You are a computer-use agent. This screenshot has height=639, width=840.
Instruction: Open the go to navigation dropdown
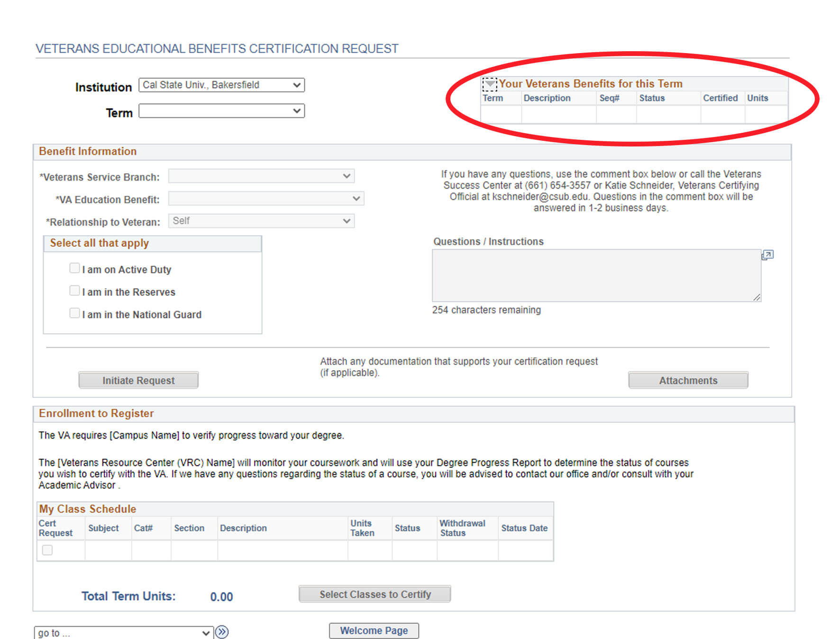click(x=123, y=633)
